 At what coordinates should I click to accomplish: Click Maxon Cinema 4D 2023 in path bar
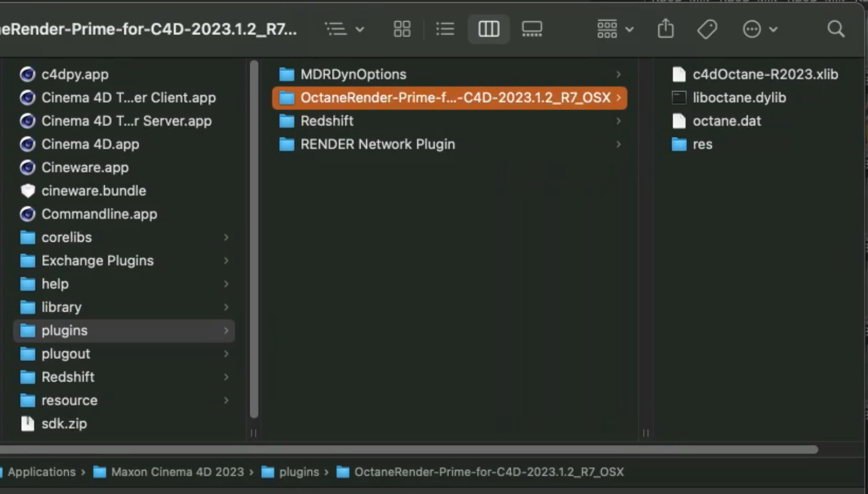[168, 472]
